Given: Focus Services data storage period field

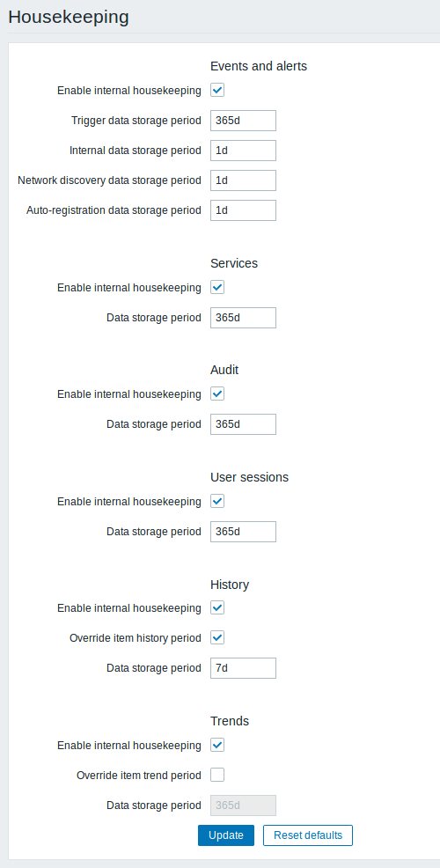Looking at the screenshot, I should click(x=243, y=318).
